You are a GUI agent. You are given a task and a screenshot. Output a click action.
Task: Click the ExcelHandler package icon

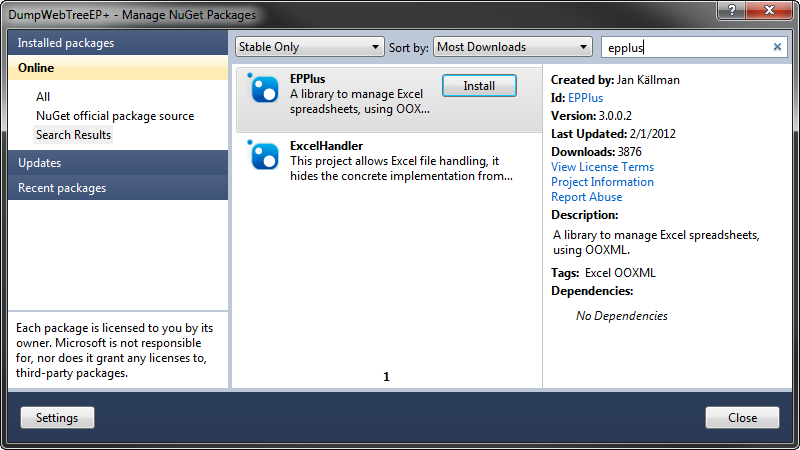pos(264,155)
